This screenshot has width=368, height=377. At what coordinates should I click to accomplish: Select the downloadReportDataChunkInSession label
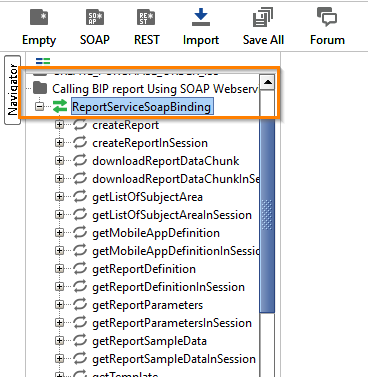point(176,179)
